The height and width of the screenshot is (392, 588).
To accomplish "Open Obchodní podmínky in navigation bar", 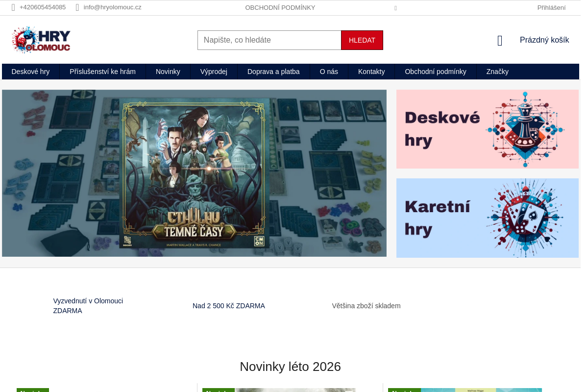I will [436, 72].
